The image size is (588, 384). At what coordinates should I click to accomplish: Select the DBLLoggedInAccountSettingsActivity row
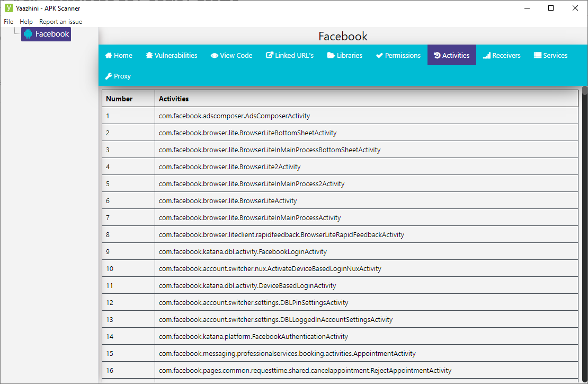[340, 319]
